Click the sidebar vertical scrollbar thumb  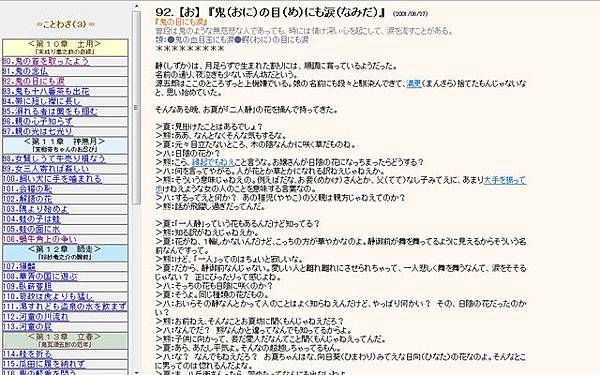tap(137, 108)
